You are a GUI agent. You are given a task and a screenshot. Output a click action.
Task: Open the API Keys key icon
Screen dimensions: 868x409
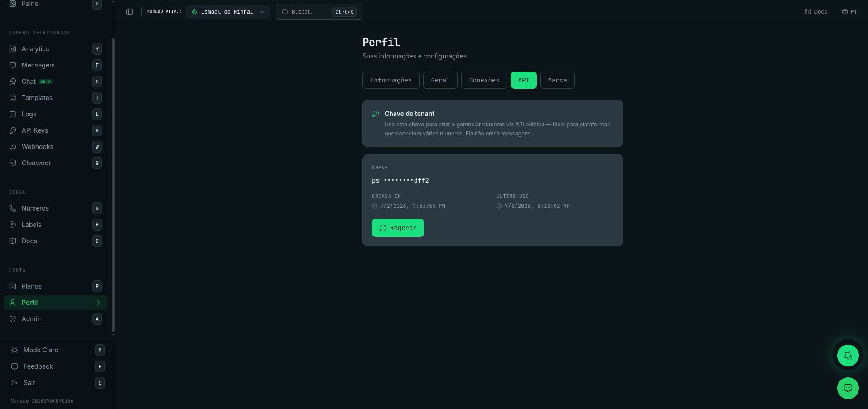pyautogui.click(x=13, y=130)
